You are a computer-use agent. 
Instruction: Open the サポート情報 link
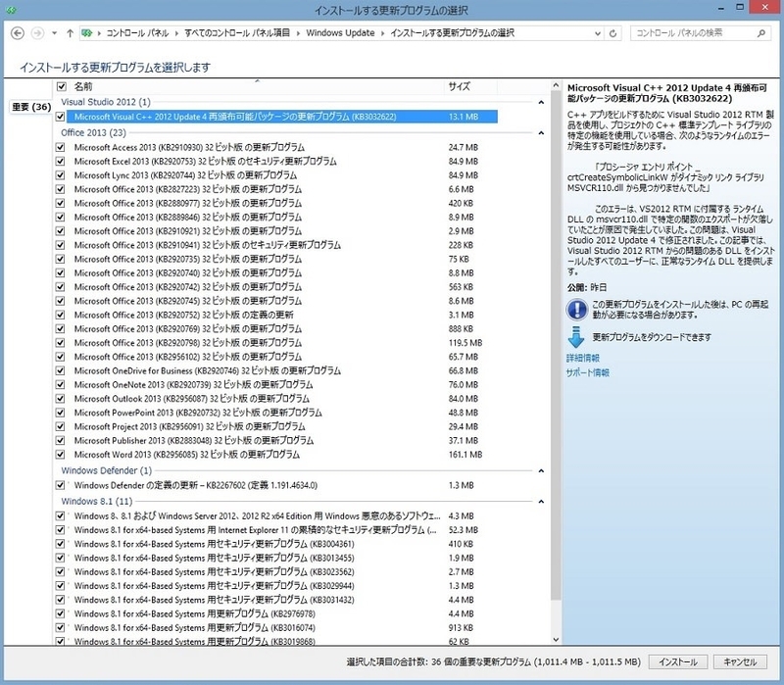(587, 373)
